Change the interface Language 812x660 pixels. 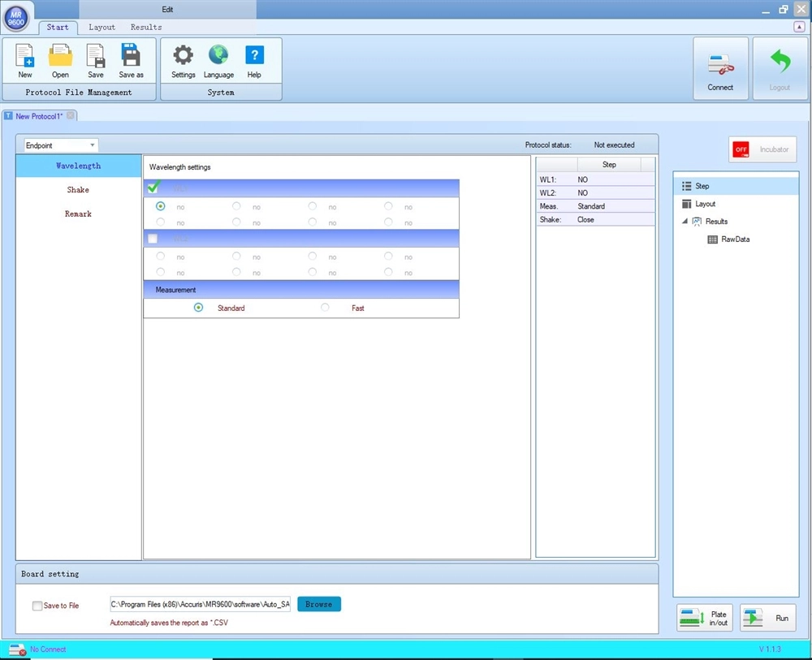coord(218,60)
